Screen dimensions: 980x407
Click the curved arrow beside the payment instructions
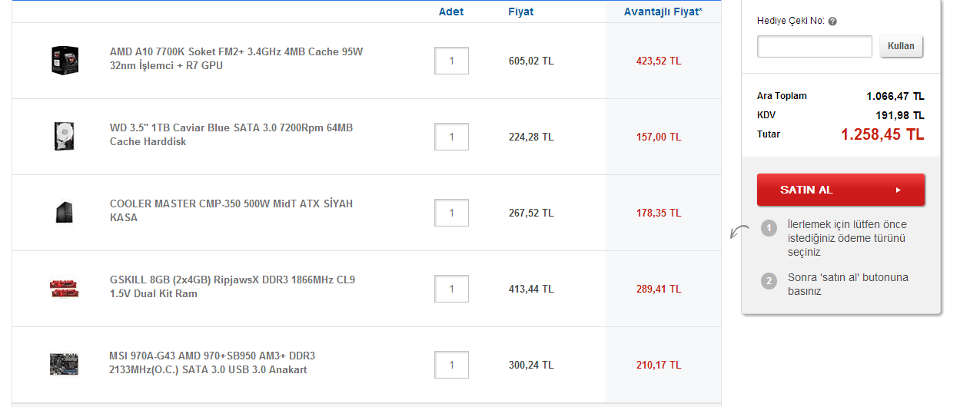click(739, 231)
